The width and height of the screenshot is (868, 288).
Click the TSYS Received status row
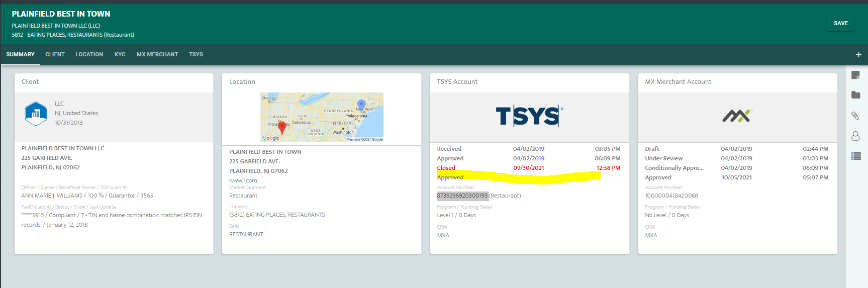click(x=529, y=149)
